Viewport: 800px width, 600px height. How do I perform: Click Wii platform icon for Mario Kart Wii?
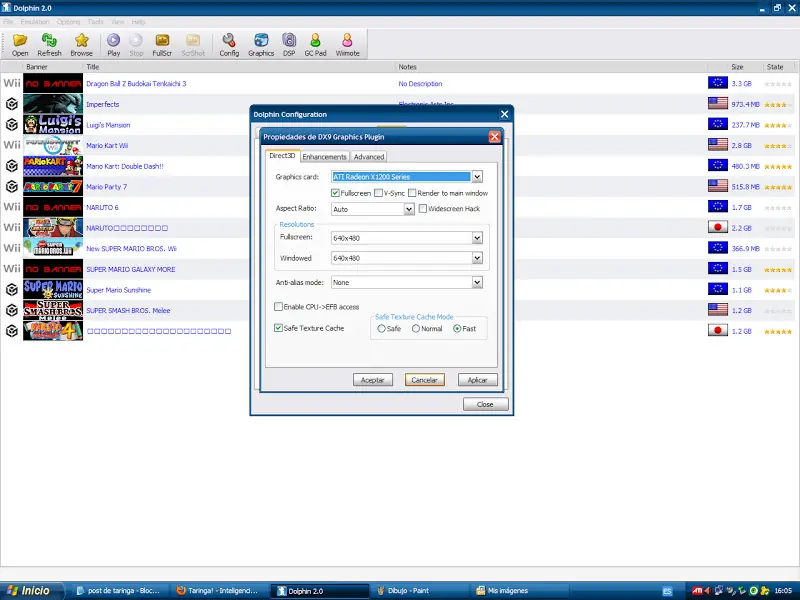(x=12, y=145)
